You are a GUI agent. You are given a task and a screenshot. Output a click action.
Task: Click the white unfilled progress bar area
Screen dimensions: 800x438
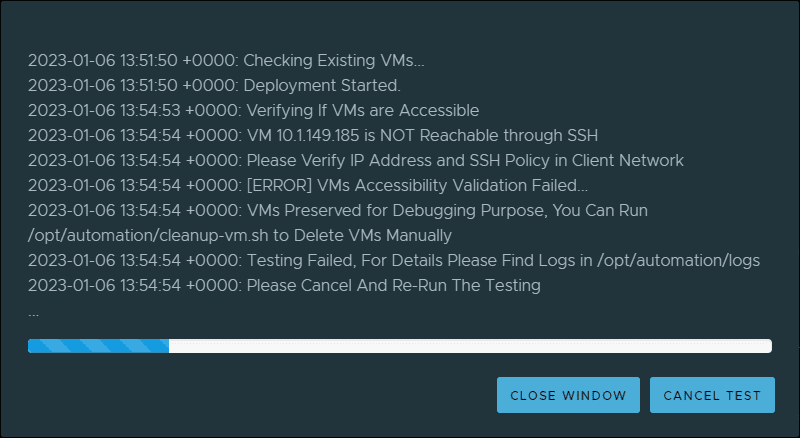coord(470,346)
